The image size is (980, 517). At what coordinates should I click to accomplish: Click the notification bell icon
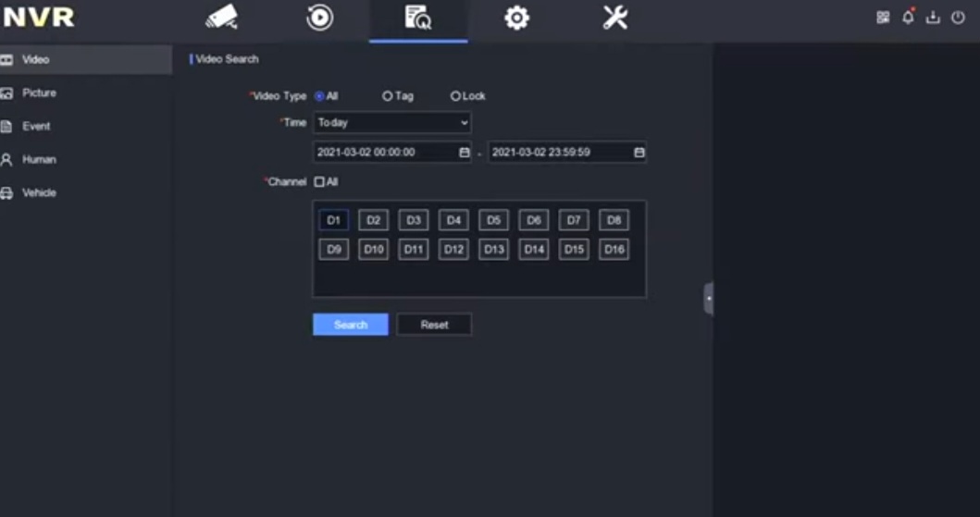[x=908, y=18]
